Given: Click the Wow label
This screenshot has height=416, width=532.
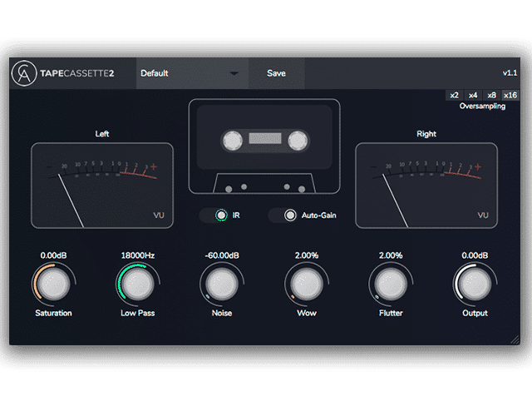Looking at the screenshot, I should tap(307, 313).
